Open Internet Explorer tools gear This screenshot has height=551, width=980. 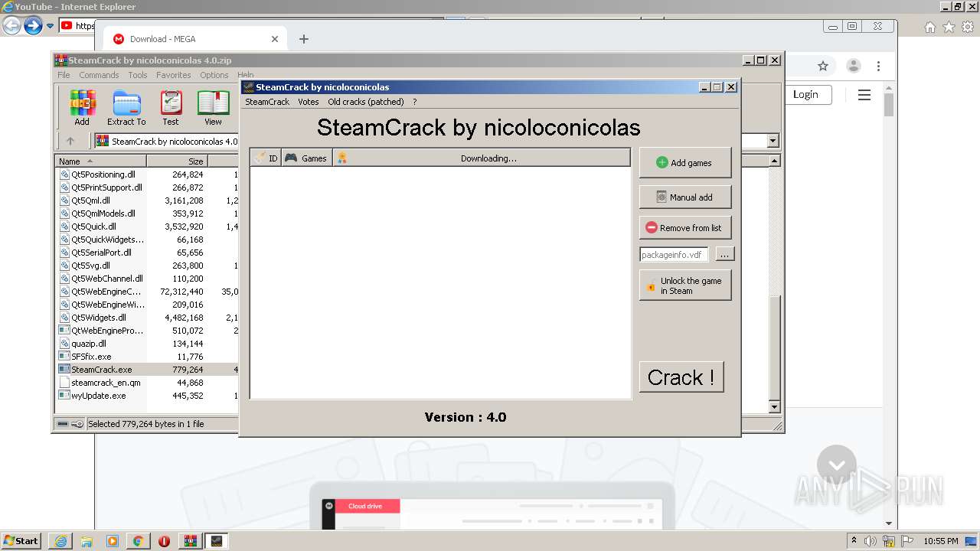pyautogui.click(x=968, y=27)
